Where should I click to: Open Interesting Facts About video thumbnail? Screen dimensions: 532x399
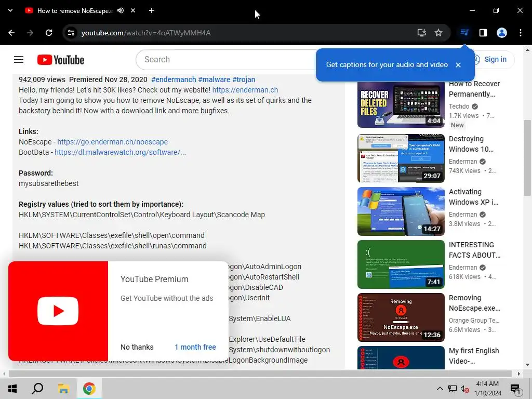(401, 264)
